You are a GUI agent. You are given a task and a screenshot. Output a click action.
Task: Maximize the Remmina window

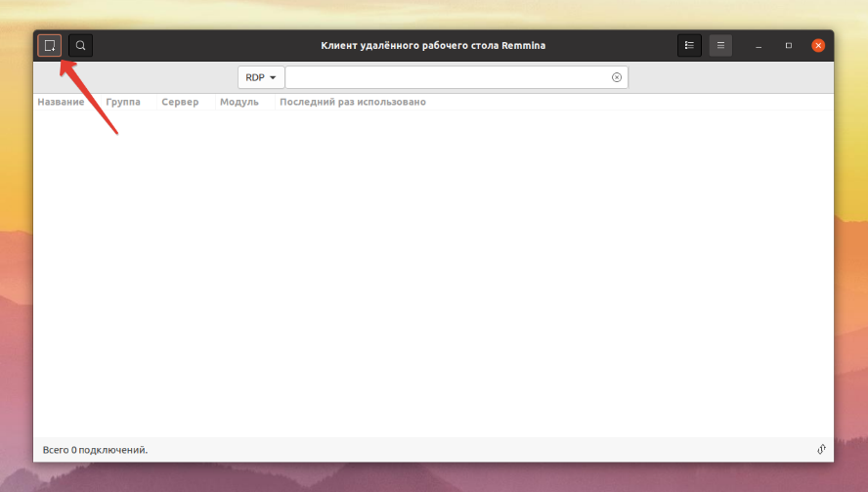pyautogui.click(x=788, y=45)
